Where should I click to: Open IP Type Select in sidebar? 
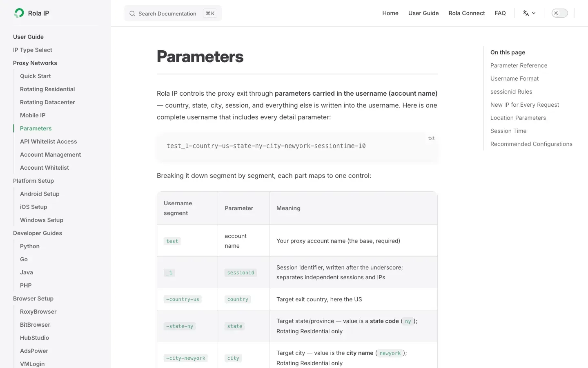(x=33, y=50)
